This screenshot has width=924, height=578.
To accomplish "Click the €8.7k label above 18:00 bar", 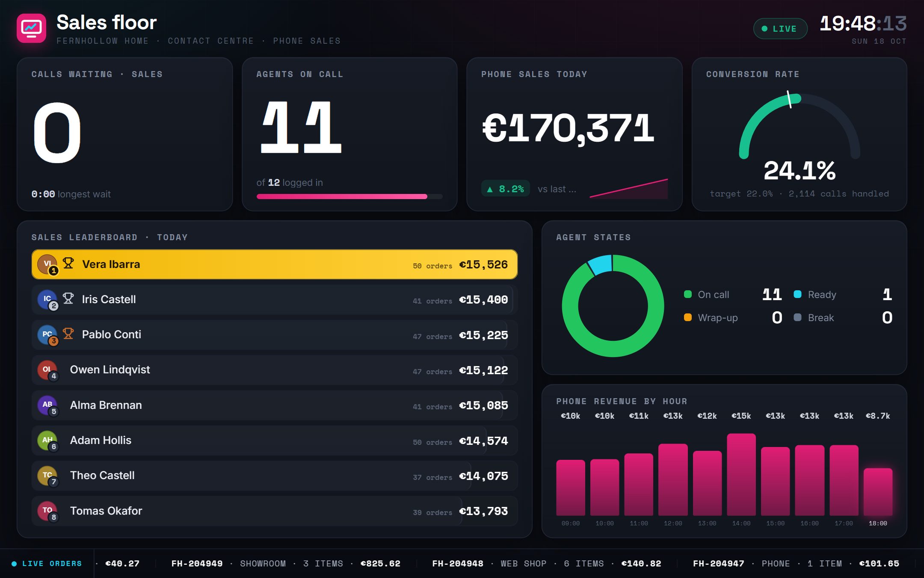I will click(878, 416).
